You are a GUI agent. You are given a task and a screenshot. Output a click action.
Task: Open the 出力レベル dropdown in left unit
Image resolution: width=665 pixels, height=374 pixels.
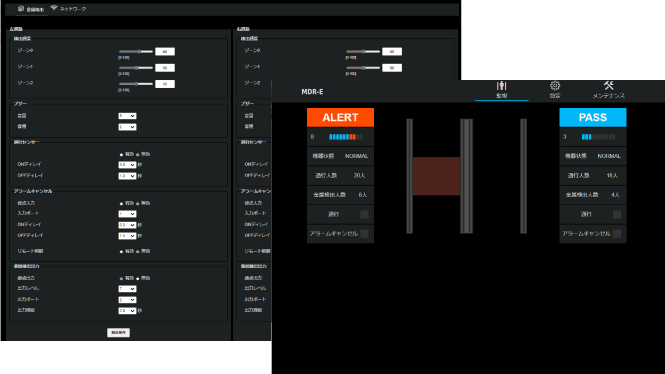click(x=127, y=289)
